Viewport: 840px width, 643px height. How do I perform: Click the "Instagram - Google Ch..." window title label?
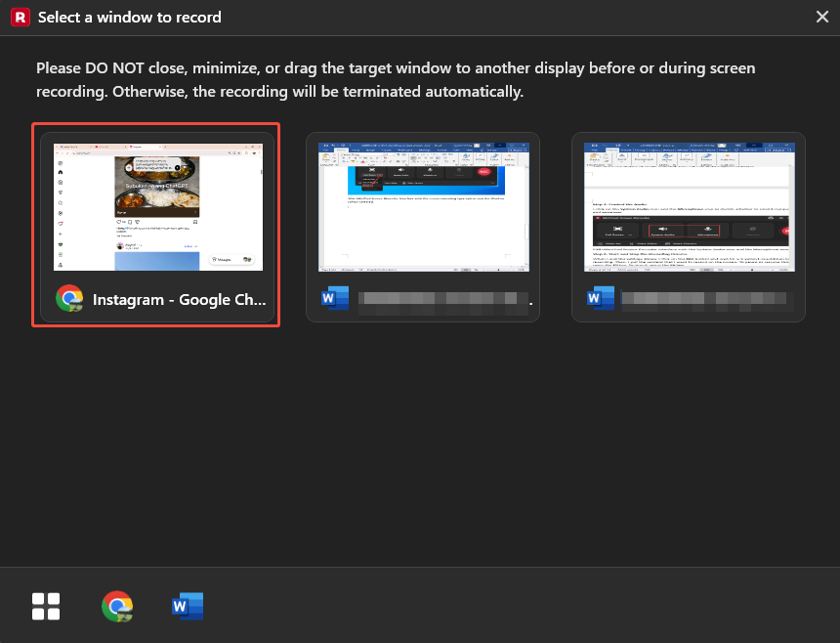click(180, 299)
